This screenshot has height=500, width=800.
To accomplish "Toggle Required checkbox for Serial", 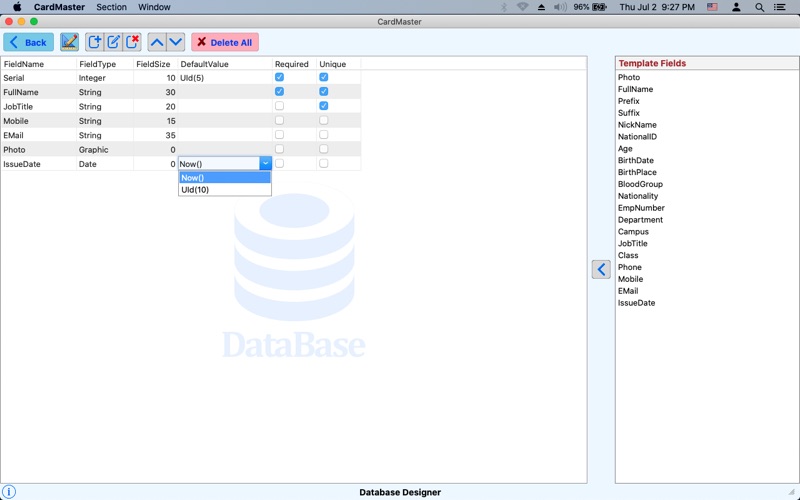I will pyautogui.click(x=279, y=77).
